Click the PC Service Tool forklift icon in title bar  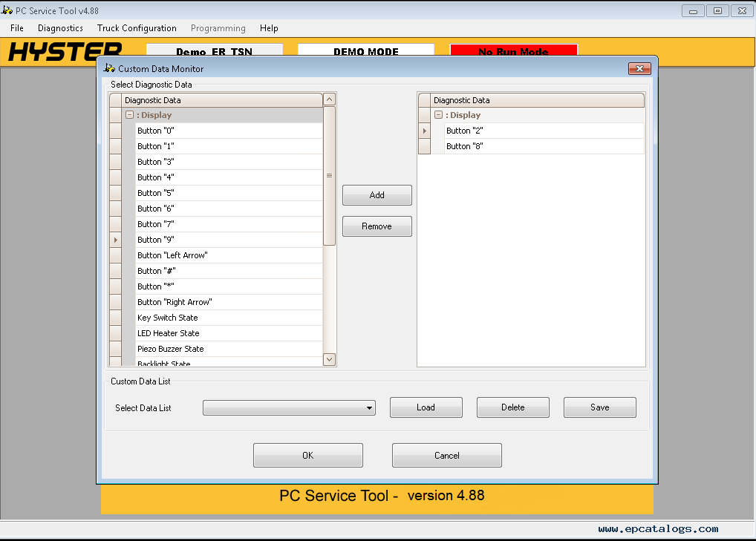(x=7, y=10)
